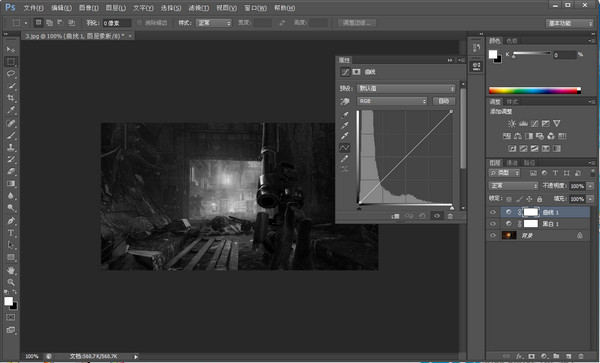
Task: Open the 样式 style dropdown
Action: (x=214, y=23)
